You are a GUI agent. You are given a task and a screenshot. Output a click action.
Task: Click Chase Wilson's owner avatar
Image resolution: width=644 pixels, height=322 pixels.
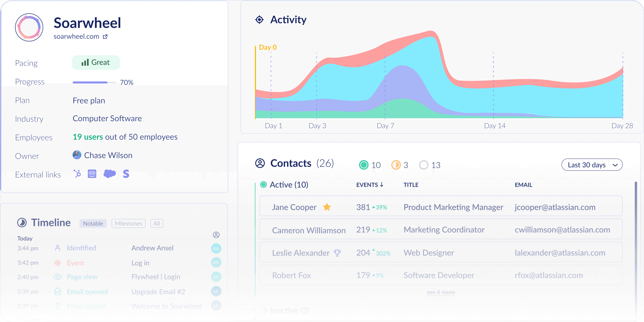click(x=77, y=155)
